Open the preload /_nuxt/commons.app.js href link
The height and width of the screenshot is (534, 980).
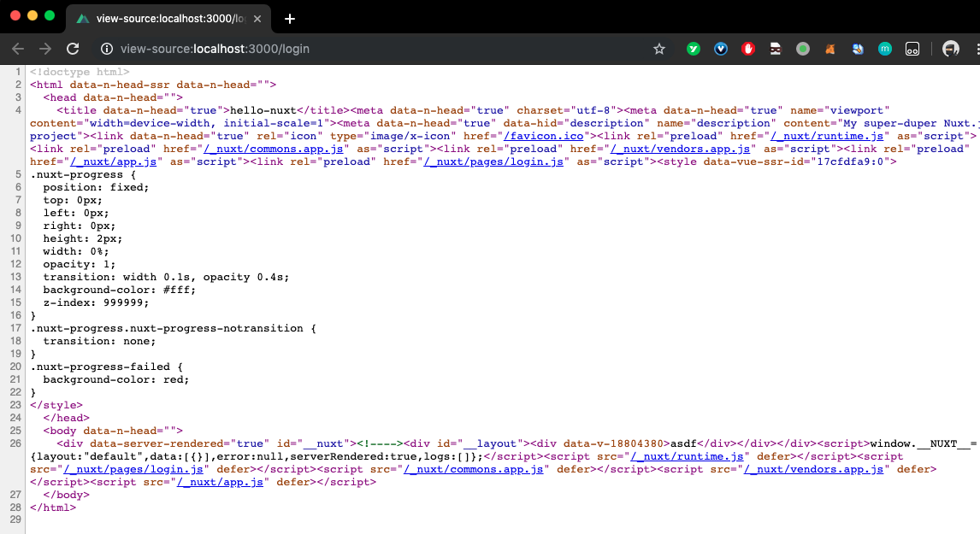273,149
